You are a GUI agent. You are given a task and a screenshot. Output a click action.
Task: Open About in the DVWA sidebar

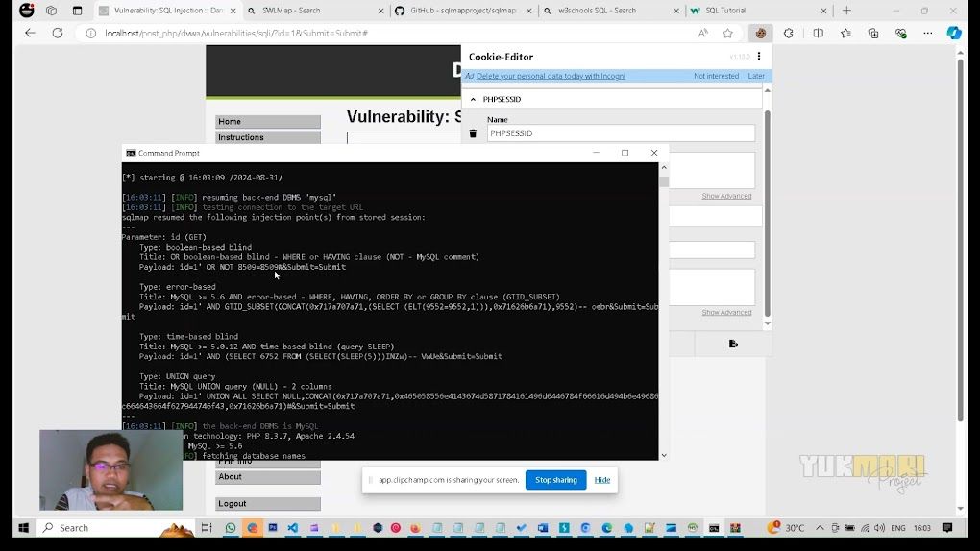pyautogui.click(x=268, y=477)
